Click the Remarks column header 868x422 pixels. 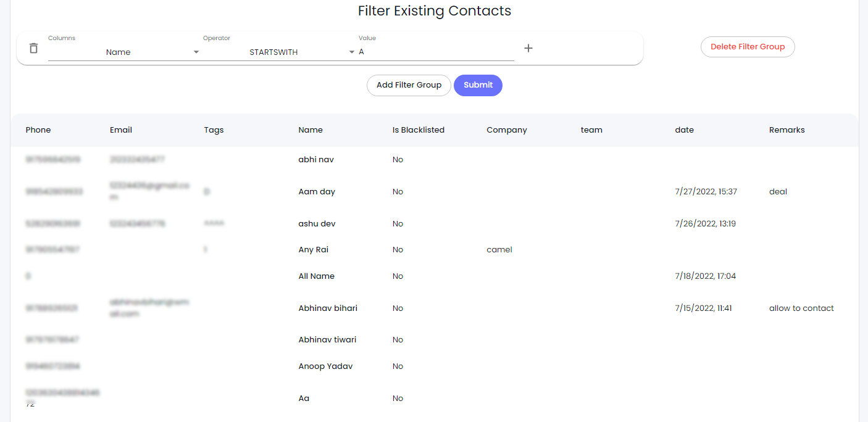pyautogui.click(x=787, y=130)
